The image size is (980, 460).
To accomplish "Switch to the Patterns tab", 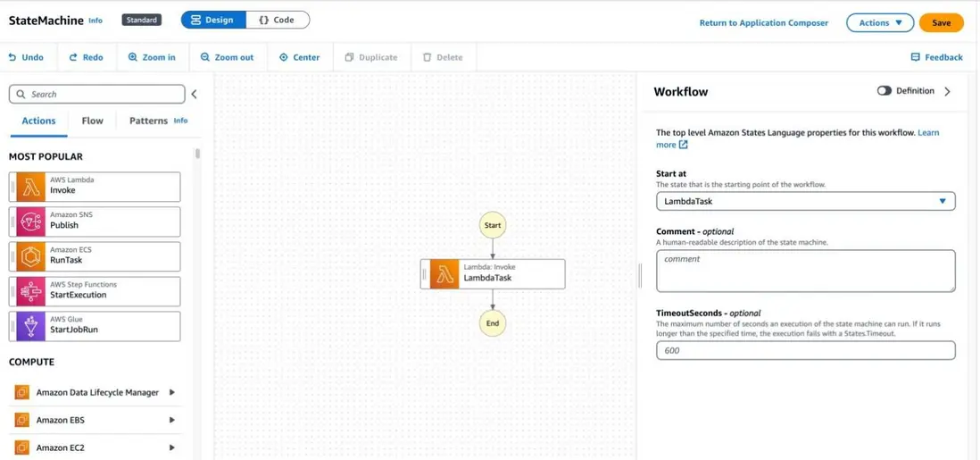I will tap(148, 121).
